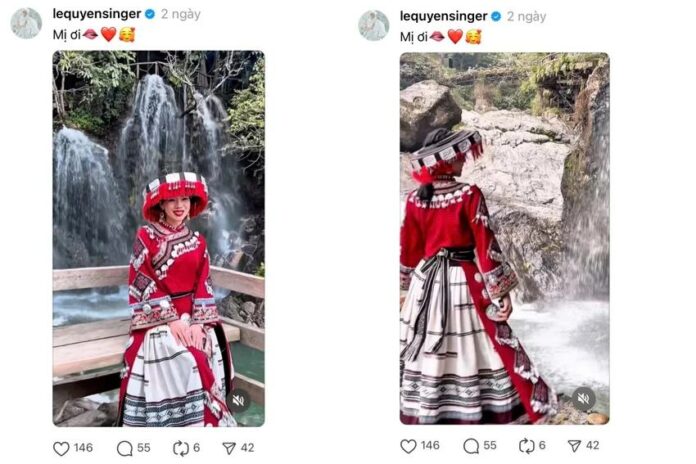Share the left post via send icon
This screenshot has height=464, width=696.
click(x=229, y=448)
